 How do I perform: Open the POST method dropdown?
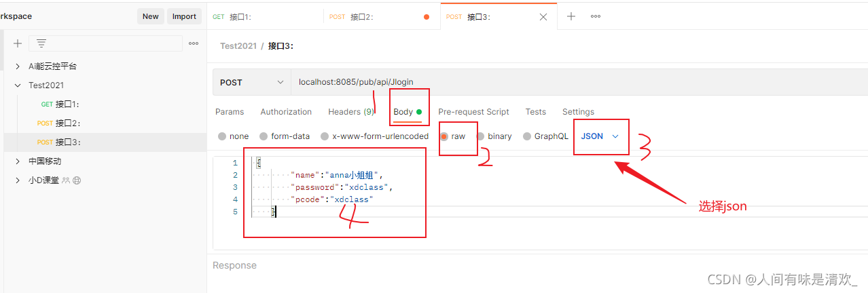[x=251, y=82]
